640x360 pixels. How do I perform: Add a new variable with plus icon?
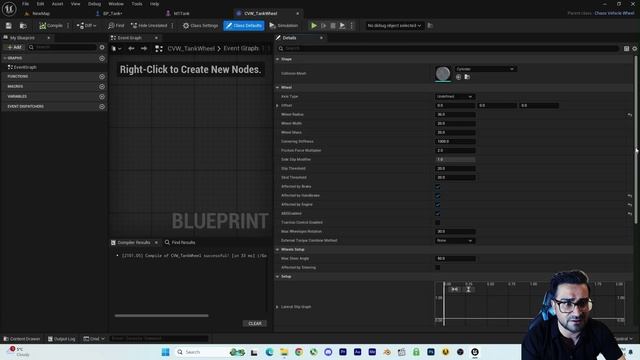(102, 96)
